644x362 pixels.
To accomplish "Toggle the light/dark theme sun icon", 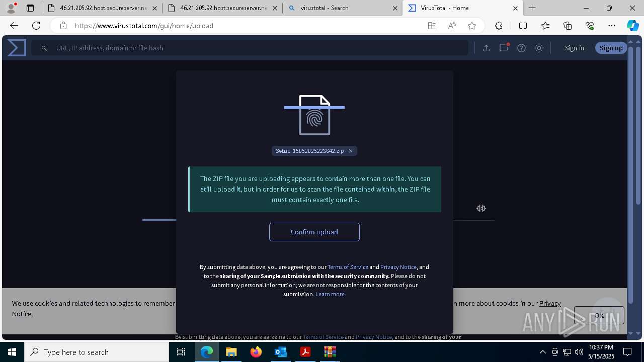I will point(539,48).
